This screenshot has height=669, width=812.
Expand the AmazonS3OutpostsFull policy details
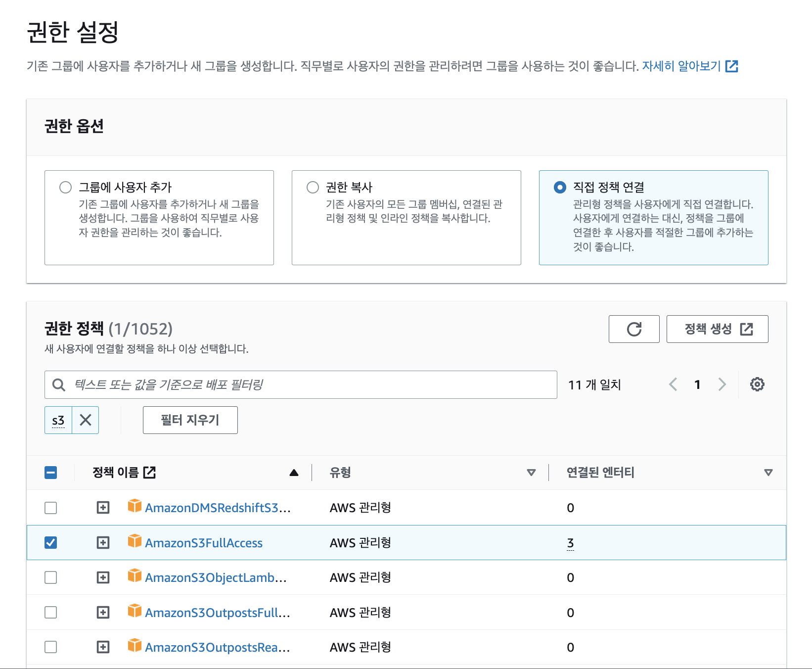(103, 613)
